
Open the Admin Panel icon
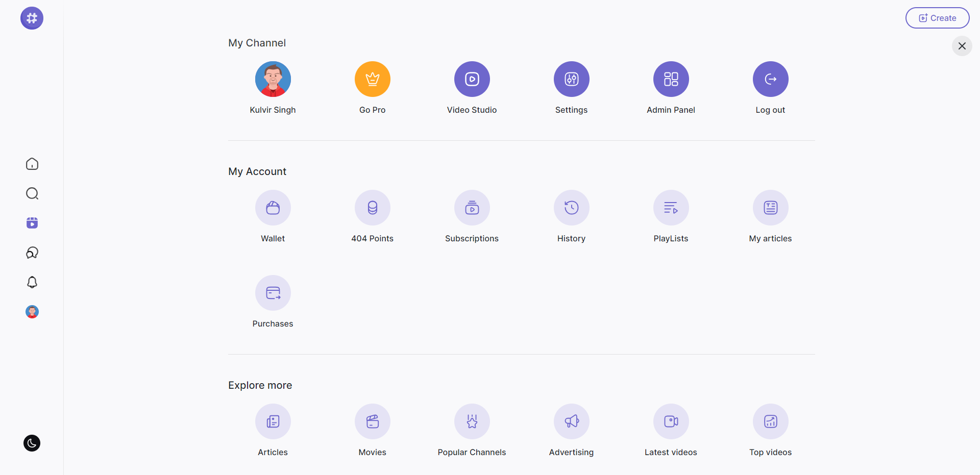(x=671, y=79)
